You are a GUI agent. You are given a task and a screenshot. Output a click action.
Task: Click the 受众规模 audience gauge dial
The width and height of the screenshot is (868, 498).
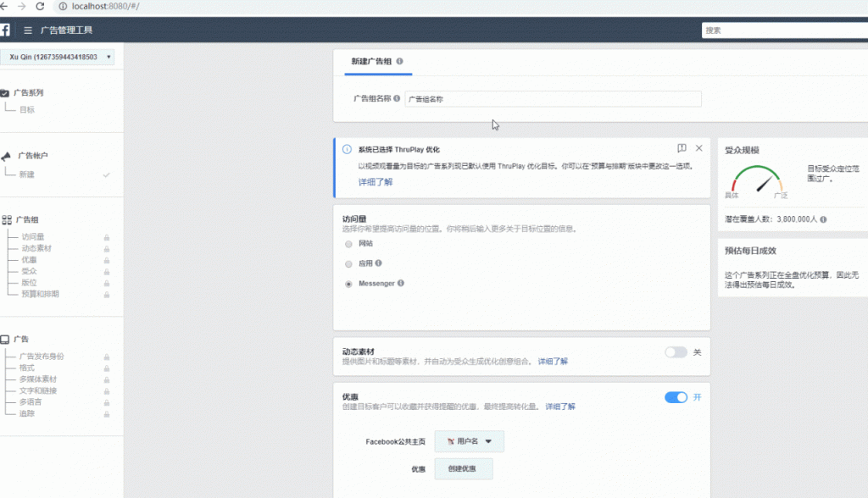coord(756,180)
